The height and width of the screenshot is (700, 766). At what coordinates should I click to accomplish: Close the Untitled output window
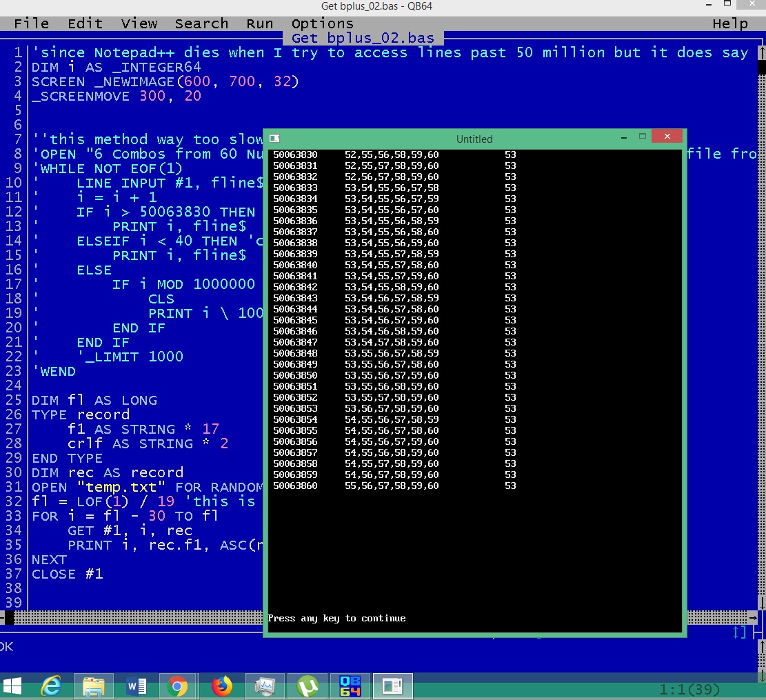click(667, 137)
